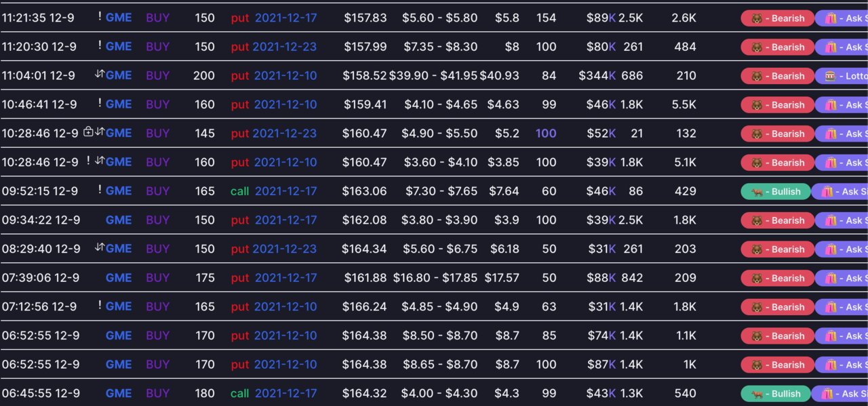Select the Bullish tag in the 09:52:15 row

(776, 192)
